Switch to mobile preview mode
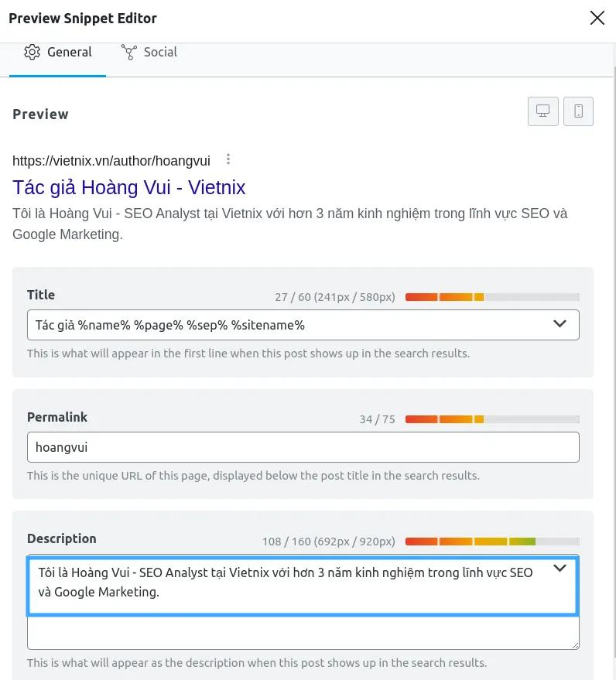This screenshot has width=616, height=680. pos(578,111)
